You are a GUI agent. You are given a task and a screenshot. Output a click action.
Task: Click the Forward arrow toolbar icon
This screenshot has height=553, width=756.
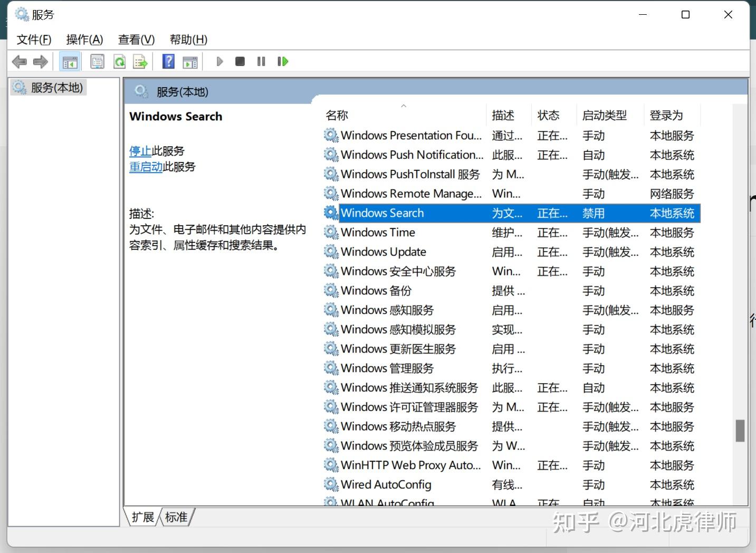(x=41, y=62)
